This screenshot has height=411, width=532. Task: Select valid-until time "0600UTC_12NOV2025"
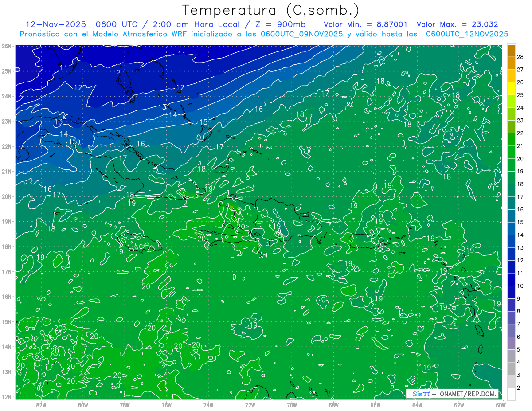[467, 34]
